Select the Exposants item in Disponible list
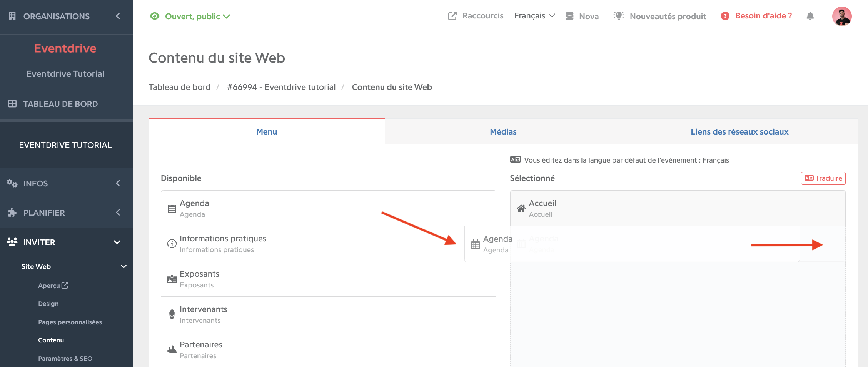 pyautogui.click(x=329, y=279)
